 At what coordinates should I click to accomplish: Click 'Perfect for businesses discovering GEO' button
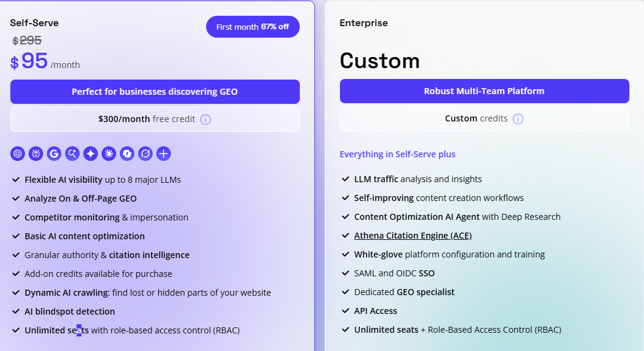(x=155, y=92)
